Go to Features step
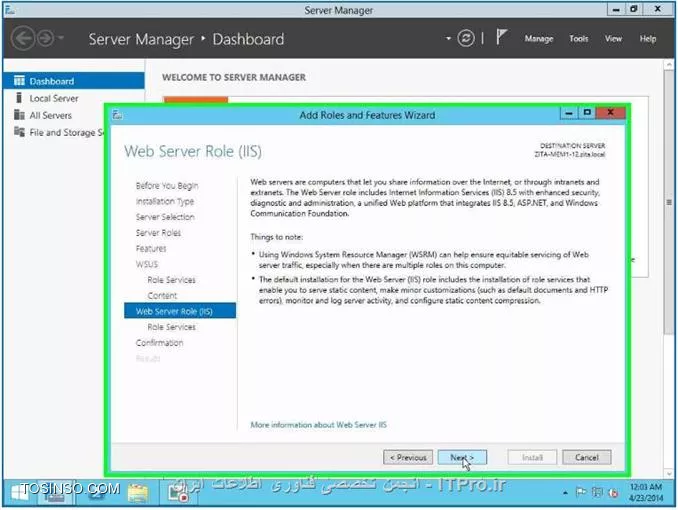 point(151,248)
